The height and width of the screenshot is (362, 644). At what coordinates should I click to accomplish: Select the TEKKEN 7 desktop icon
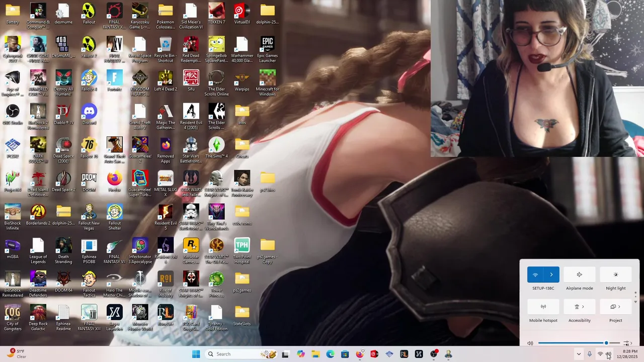click(216, 14)
